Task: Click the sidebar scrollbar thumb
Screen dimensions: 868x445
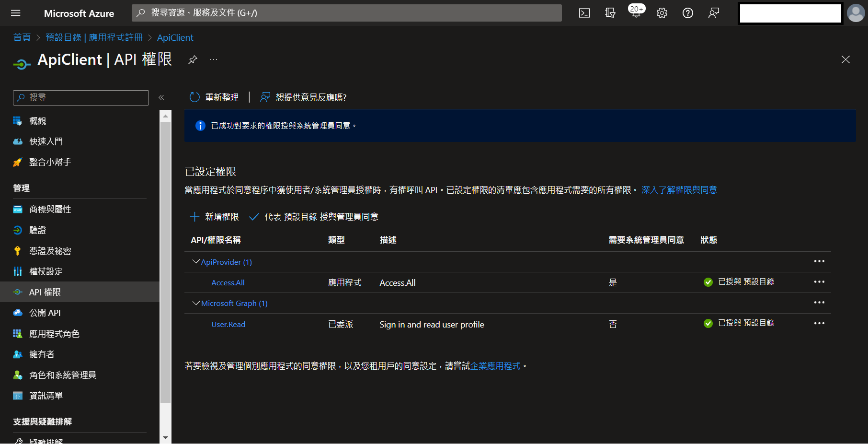Action: pyautogui.click(x=165, y=262)
